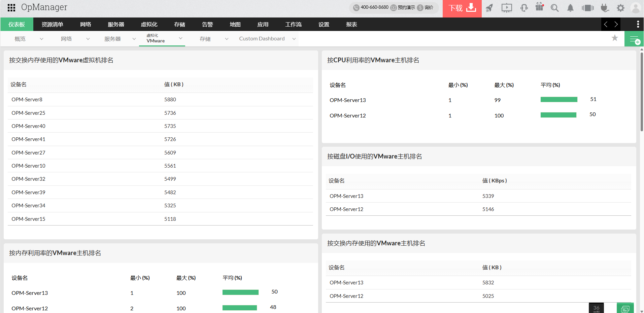644x313 pixels.
Task: Click the 询价 pricing link
Action: [429, 8]
